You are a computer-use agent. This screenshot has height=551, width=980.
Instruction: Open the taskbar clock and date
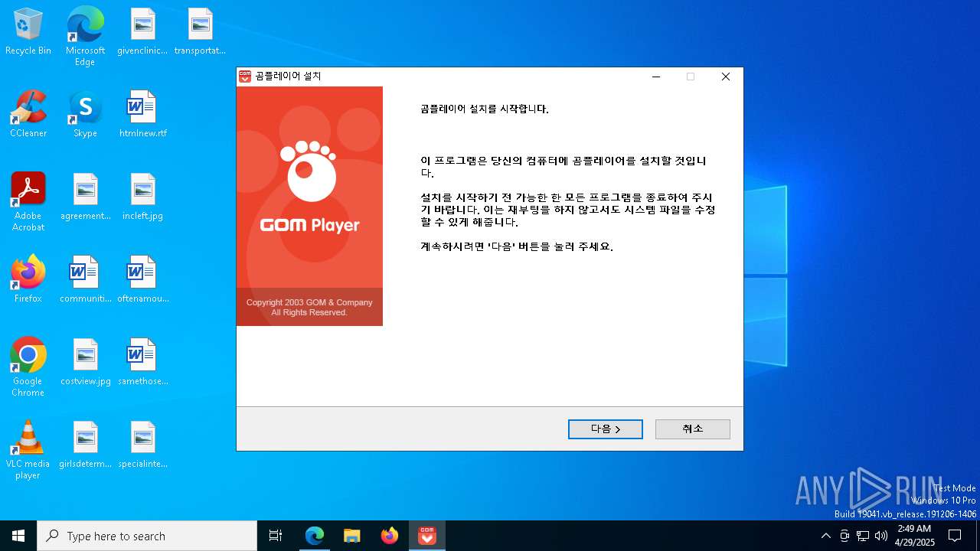point(914,536)
